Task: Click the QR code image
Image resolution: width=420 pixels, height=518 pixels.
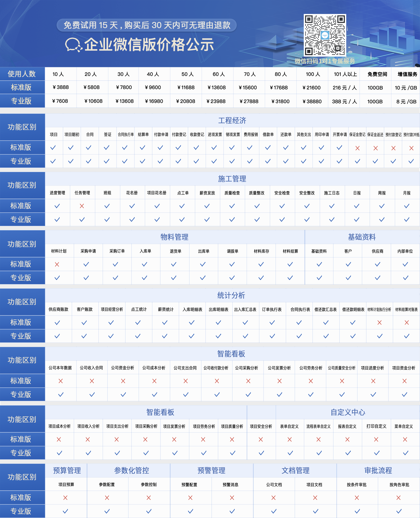Action: (325, 35)
